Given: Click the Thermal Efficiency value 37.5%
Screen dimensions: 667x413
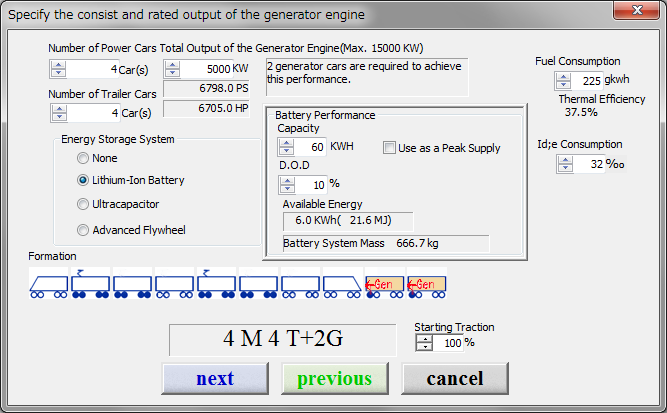Looking at the screenshot, I should (581, 112).
